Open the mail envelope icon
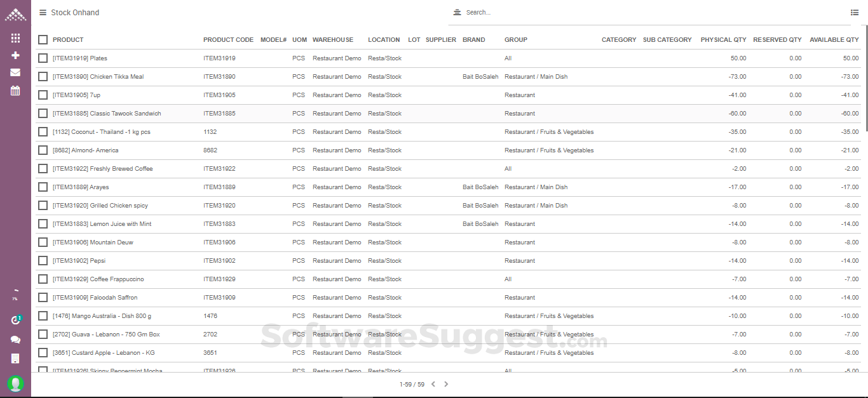Image resolution: width=868 pixels, height=398 pixels. tap(15, 72)
